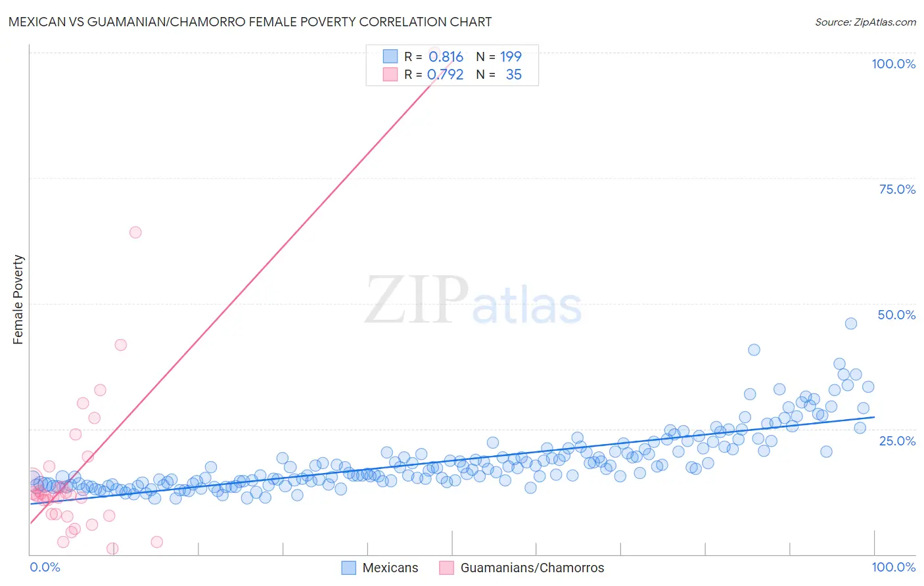Click the 100.0% x-axis label

click(894, 567)
